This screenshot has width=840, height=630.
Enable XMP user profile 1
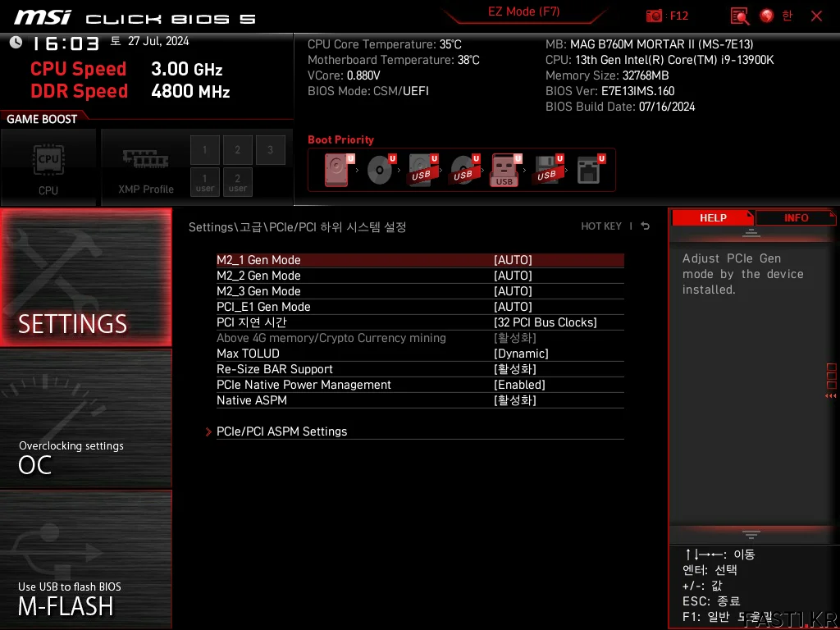pyautogui.click(x=204, y=182)
